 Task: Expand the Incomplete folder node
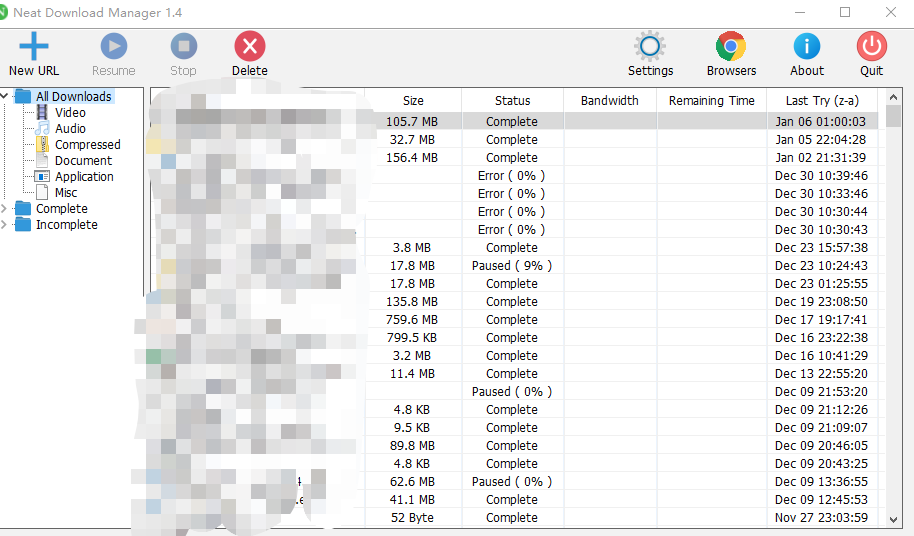pyautogui.click(x=6, y=225)
